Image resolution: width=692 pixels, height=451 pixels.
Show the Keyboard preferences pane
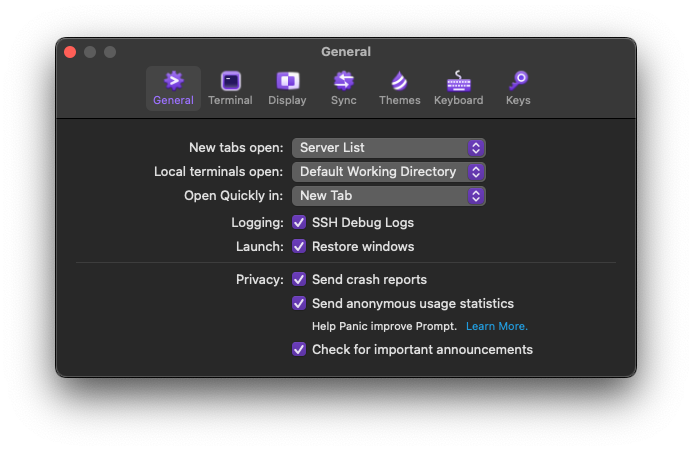[459, 88]
